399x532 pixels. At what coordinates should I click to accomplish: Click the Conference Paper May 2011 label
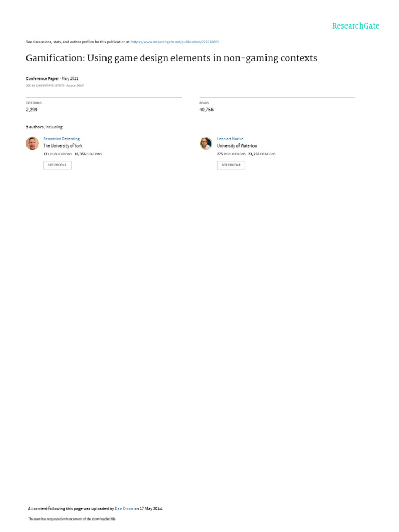pos(52,78)
